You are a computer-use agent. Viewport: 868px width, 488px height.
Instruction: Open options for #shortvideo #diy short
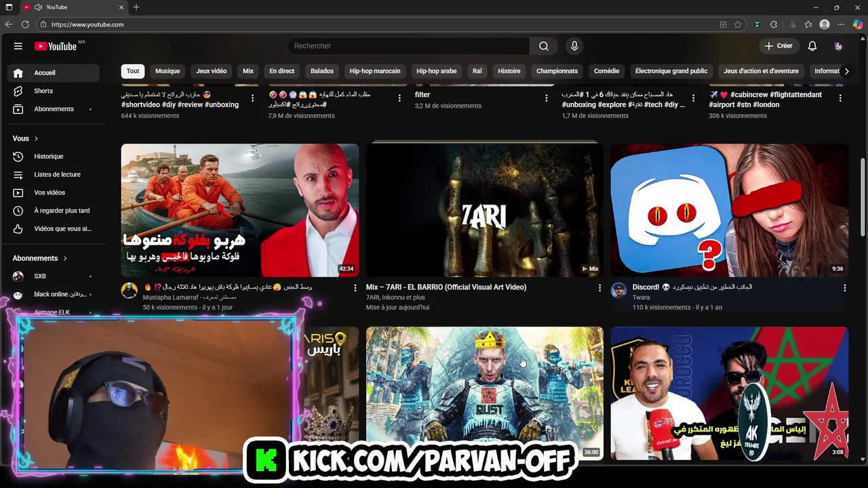point(252,98)
